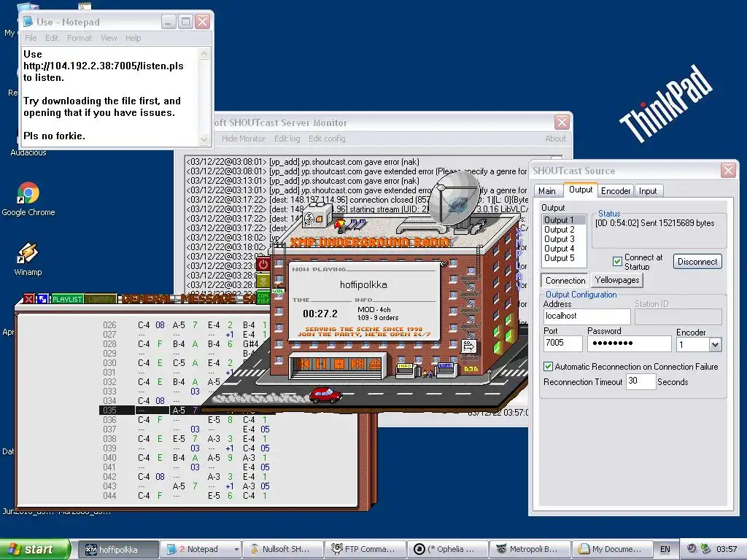Image resolution: width=747 pixels, height=560 pixels.
Task: Click Edit config in Server Monitor menu
Action: coord(327,139)
